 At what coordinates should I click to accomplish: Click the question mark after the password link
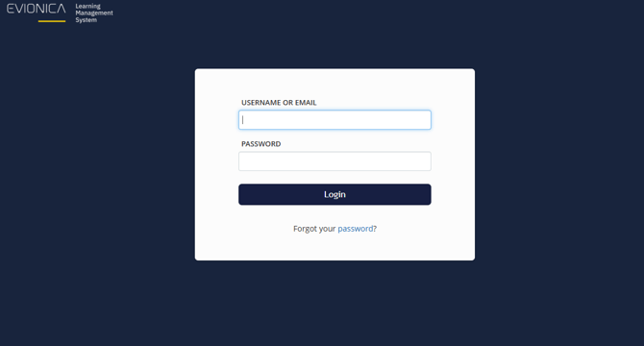pos(375,229)
